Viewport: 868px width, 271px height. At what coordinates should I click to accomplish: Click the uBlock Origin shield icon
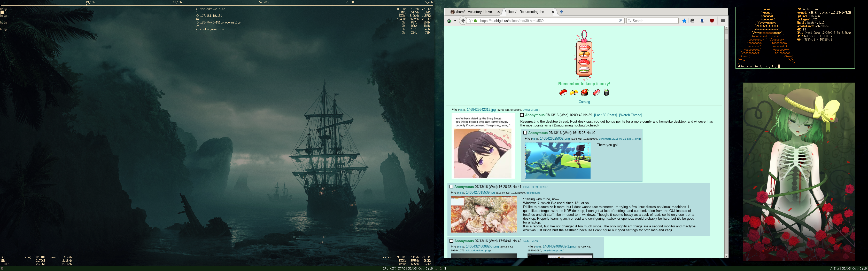click(x=712, y=21)
